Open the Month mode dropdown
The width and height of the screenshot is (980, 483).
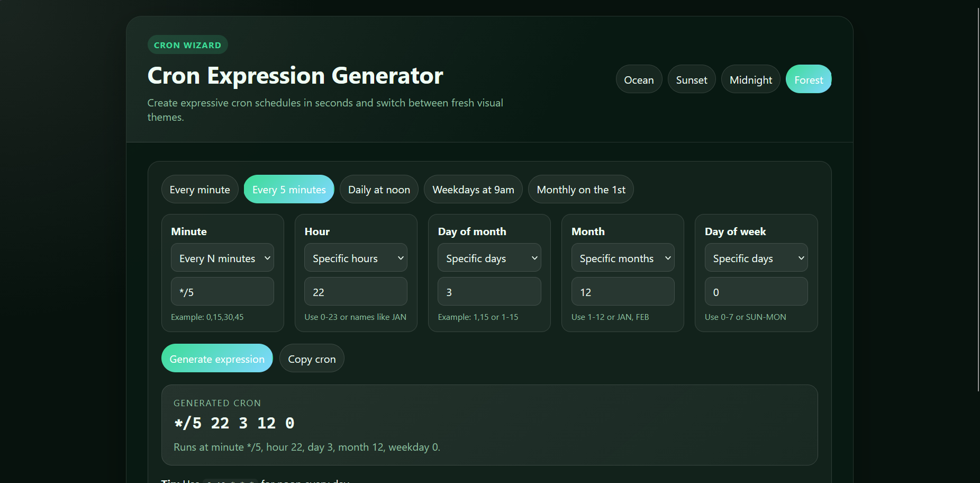coord(623,258)
